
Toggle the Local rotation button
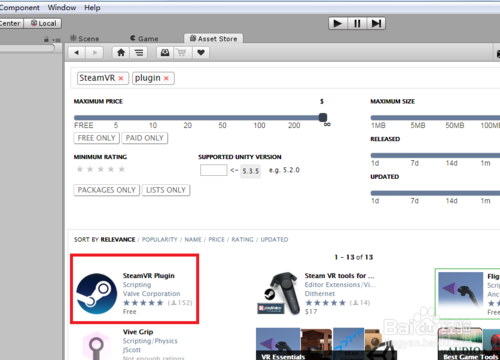click(x=43, y=23)
